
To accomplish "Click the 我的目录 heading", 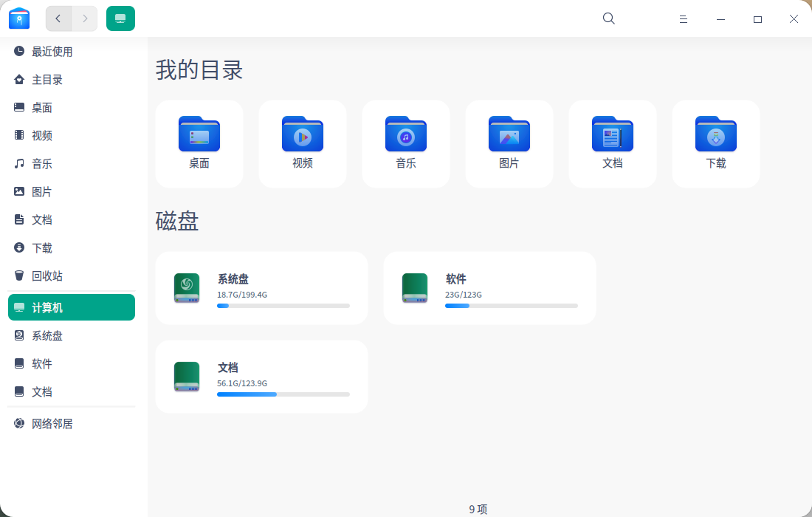I will click(x=199, y=70).
